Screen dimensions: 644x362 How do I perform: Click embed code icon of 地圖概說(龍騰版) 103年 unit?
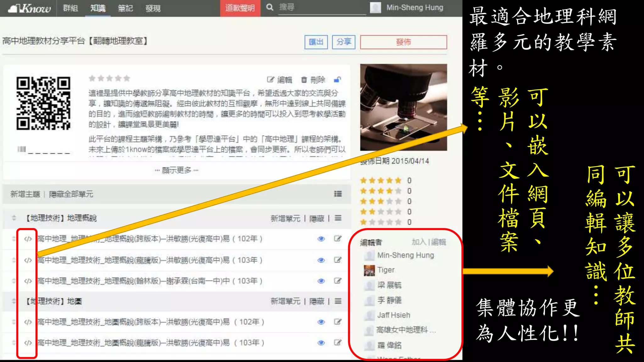point(28,343)
